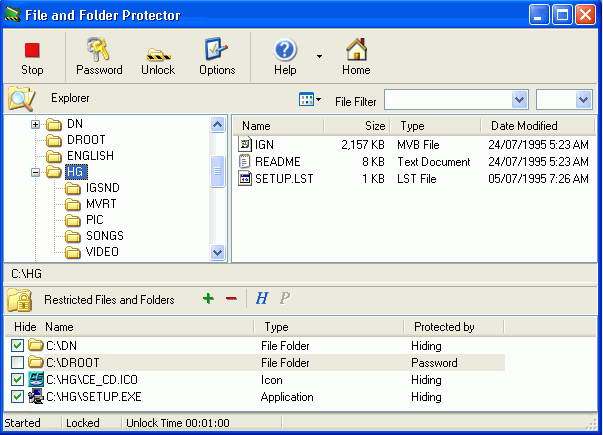Go to Home using house icon
Image resolution: width=603 pixels, height=435 pixels.
(355, 50)
